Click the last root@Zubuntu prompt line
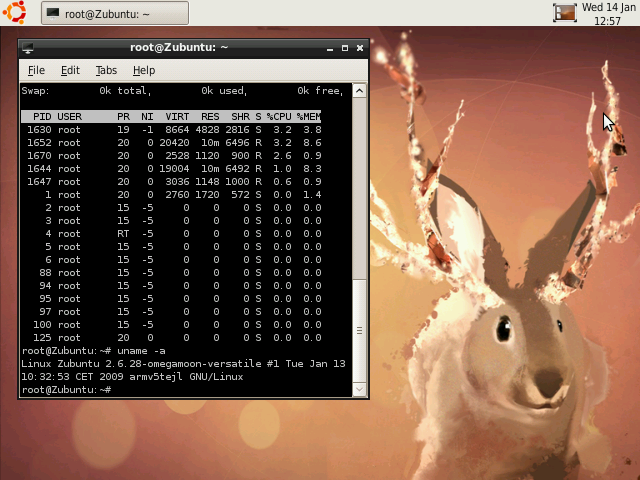The height and width of the screenshot is (480, 640). (66, 390)
